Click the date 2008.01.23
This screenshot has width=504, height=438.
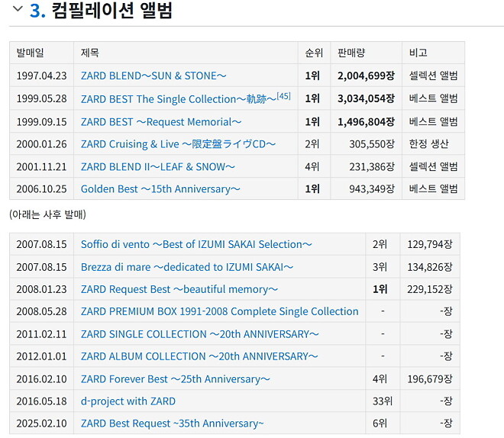click(x=42, y=289)
